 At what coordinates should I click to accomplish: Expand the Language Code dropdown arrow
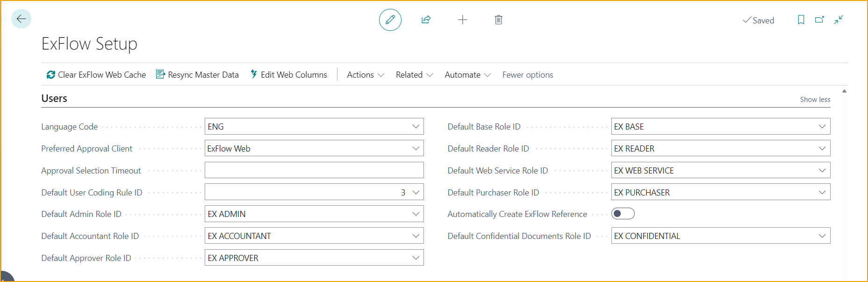click(x=416, y=126)
